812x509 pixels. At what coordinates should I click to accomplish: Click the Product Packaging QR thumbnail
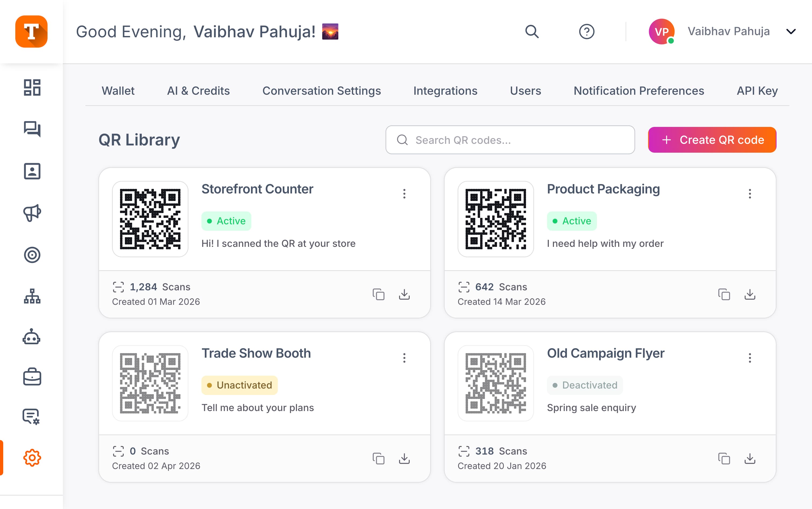coord(495,219)
